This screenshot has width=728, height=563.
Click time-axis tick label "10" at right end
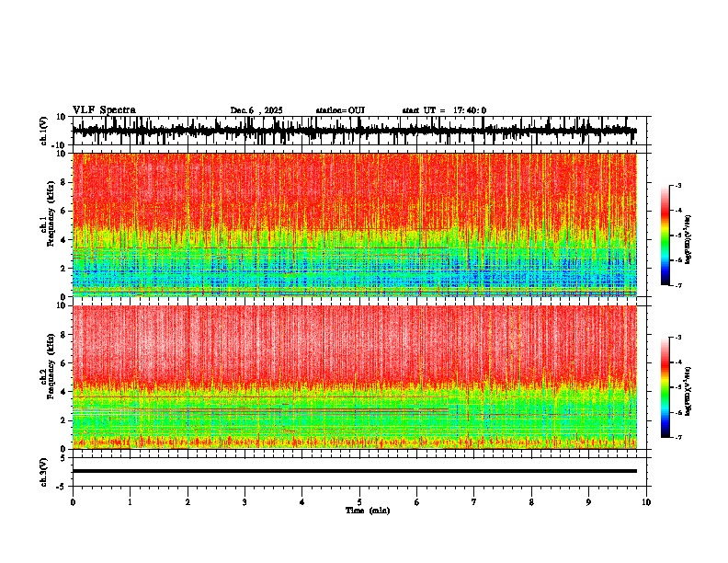point(646,502)
